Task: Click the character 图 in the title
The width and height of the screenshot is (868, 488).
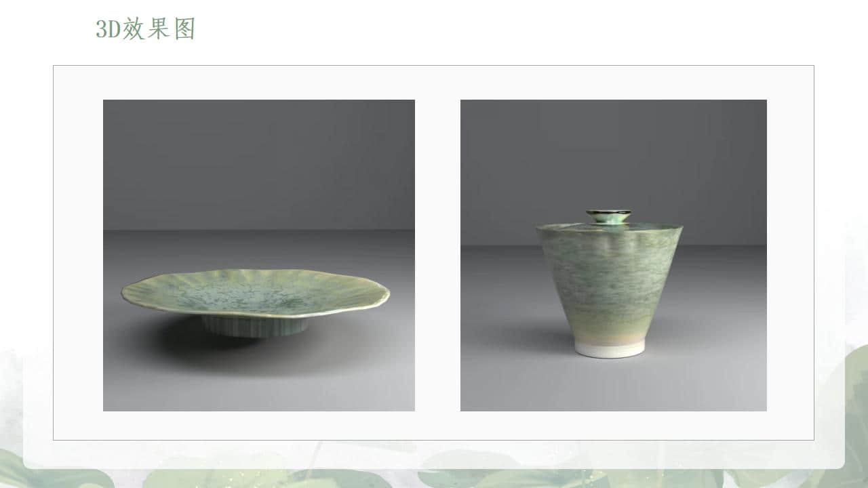Action: coord(185,29)
